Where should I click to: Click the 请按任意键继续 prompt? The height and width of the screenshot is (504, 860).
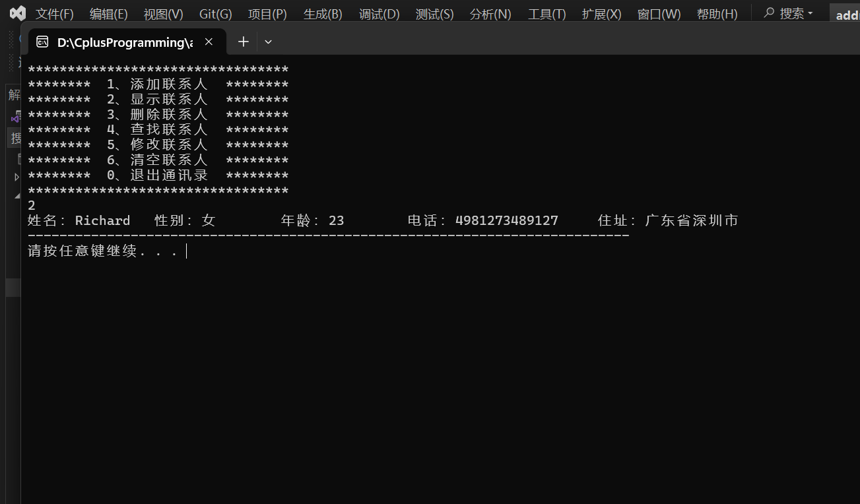coord(102,251)
